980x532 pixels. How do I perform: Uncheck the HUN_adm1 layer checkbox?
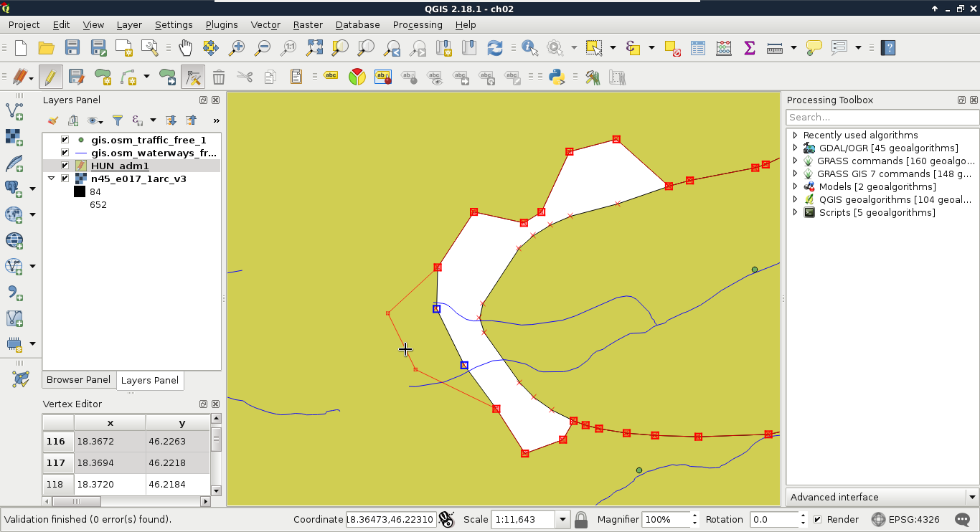pos(65,166)
